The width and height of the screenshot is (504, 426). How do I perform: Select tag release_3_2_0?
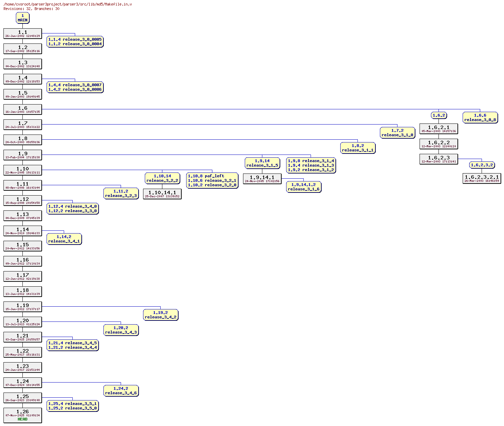(x=220, y=185)
